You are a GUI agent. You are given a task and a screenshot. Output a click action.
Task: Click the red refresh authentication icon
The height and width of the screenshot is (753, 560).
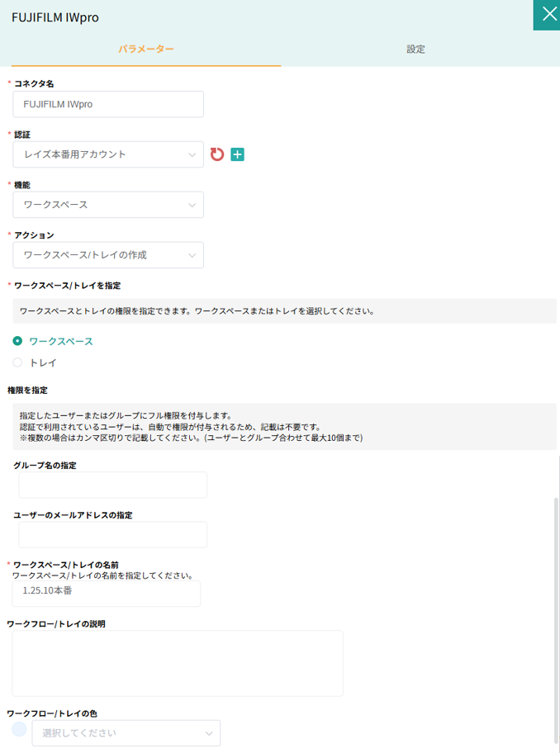(x=217, y=154)
